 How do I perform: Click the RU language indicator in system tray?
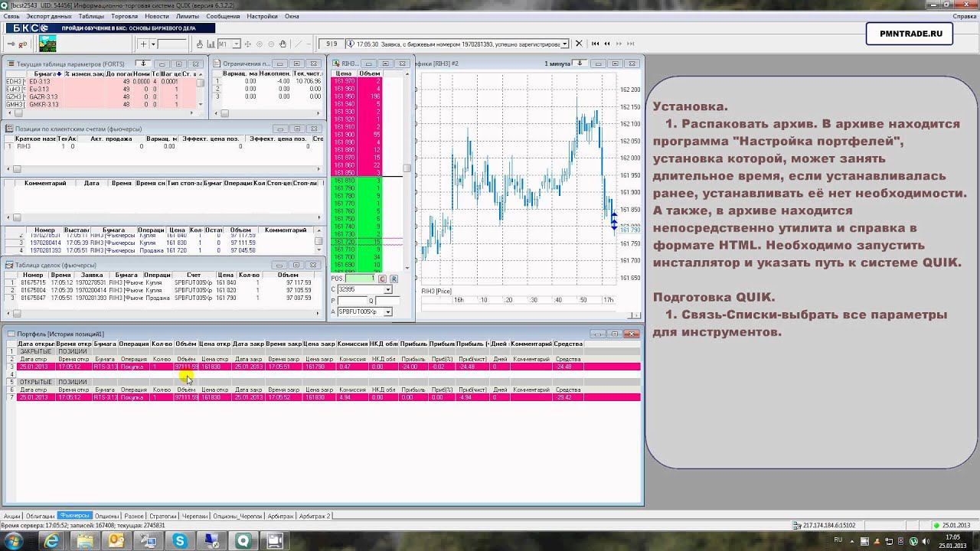(x=838, y=540)
